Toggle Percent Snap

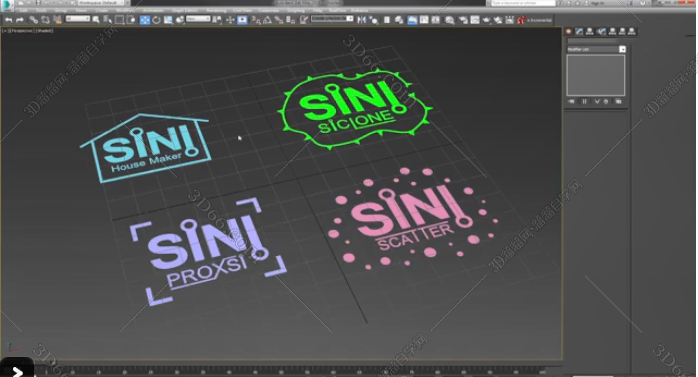(279, 20)
